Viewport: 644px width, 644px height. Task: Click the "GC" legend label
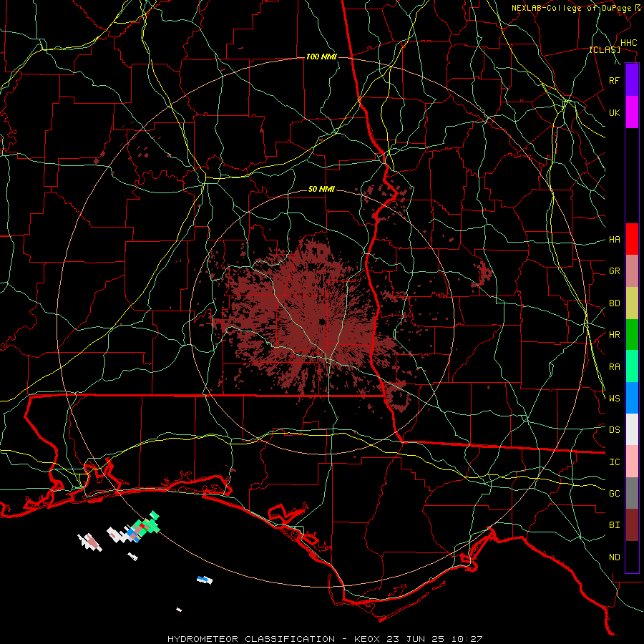click(614, 494)
